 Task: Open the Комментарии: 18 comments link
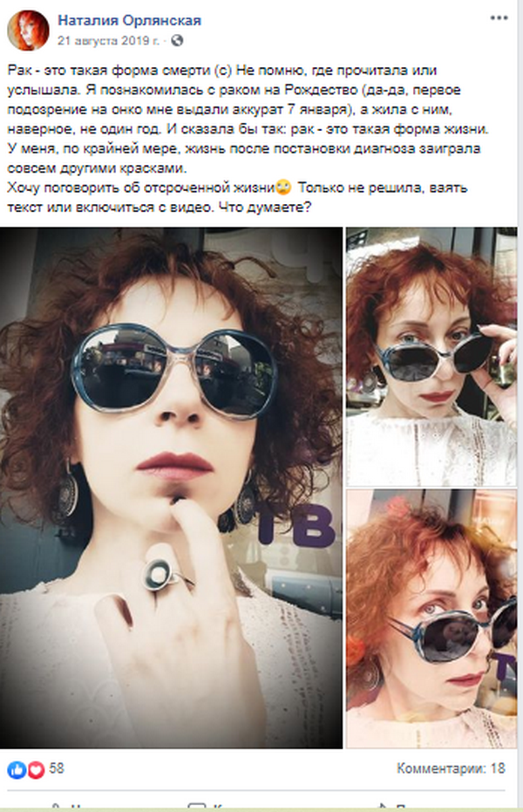point(451,768)
